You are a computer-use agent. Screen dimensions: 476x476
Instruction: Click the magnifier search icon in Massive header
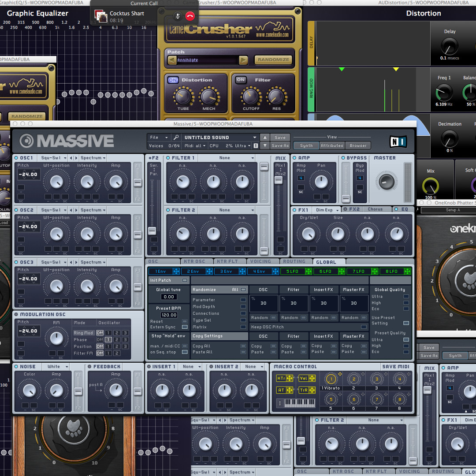click(176, 137)
